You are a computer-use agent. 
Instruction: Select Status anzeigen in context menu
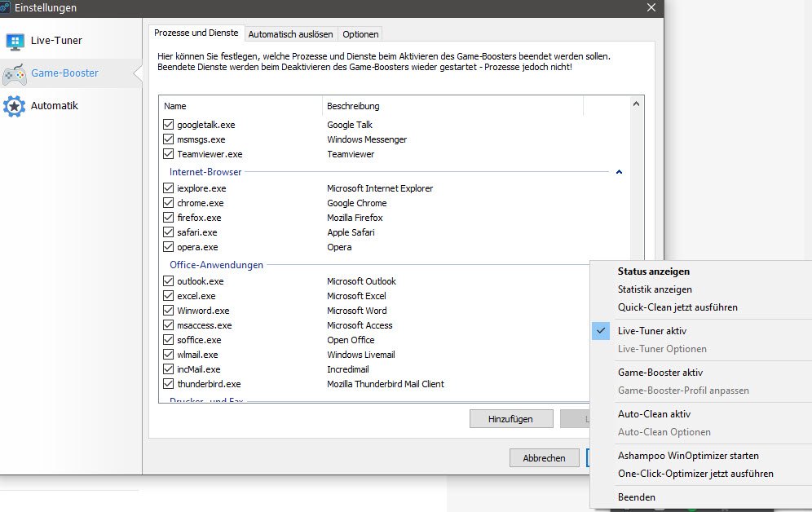point(654,271)
